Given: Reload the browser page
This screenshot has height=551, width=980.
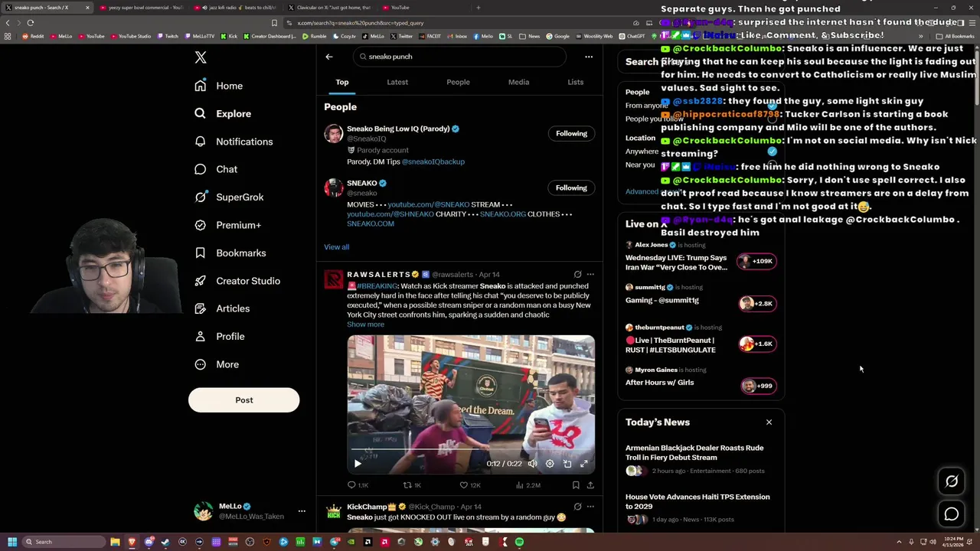Looking at the screenshot, I should click(31, 23).
